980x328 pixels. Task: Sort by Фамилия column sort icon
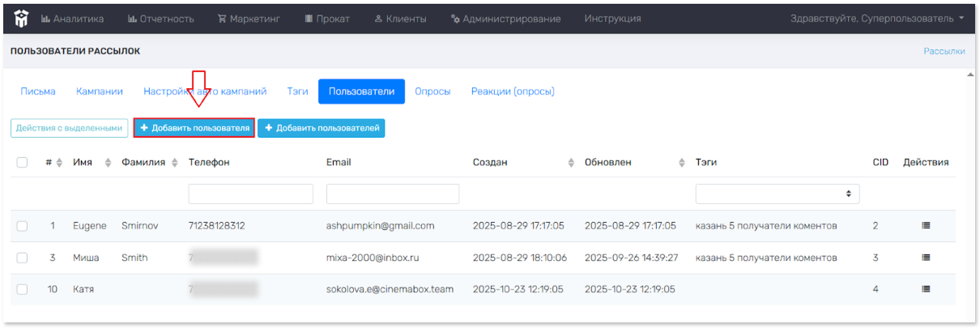(x=173, y=163)
